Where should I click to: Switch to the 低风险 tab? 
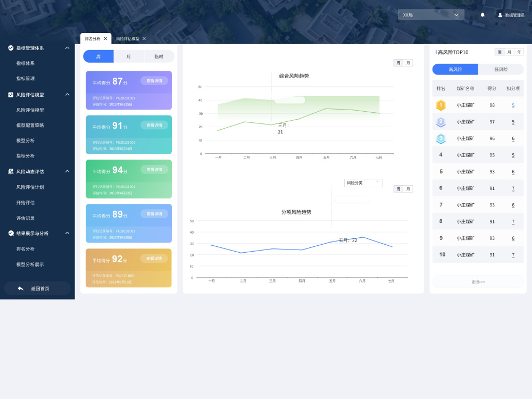[x=501, y=69]
